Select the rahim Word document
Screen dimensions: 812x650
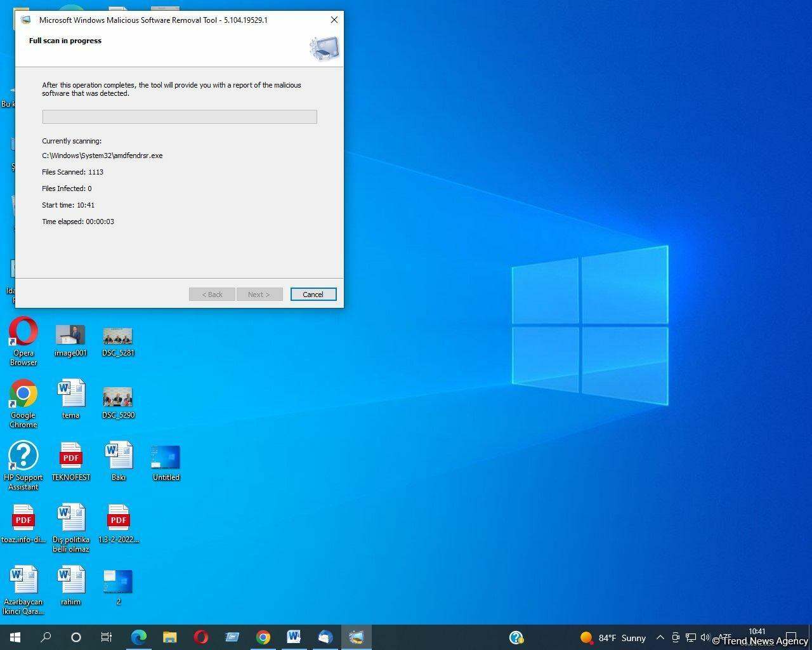[71, 586]
